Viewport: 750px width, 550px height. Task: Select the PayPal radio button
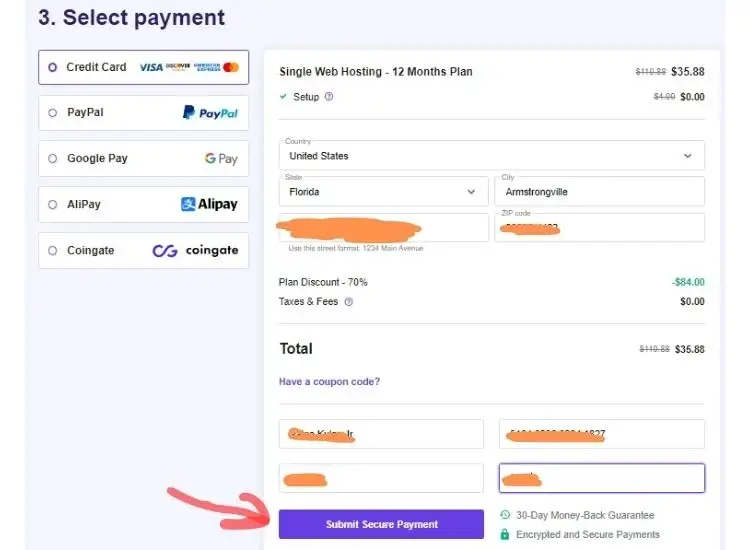tap(53, 113)
